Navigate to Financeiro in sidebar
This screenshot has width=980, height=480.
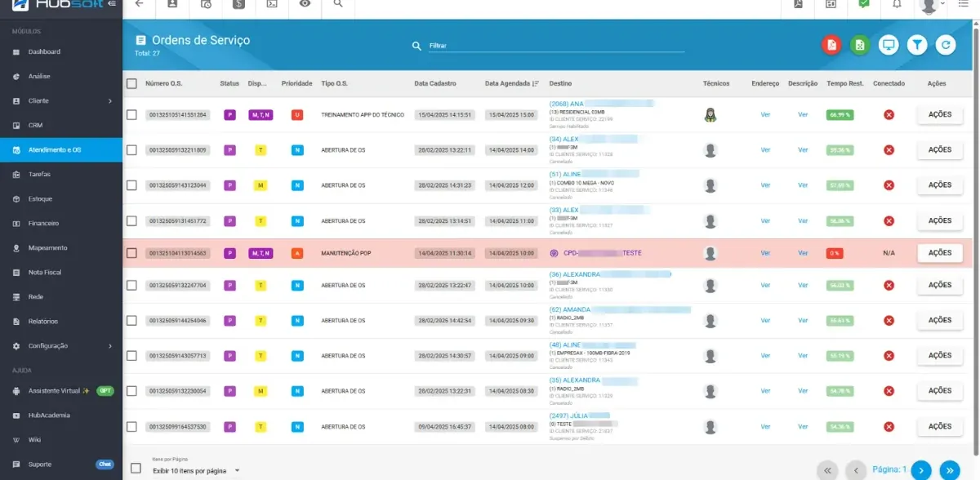(61, 223)
